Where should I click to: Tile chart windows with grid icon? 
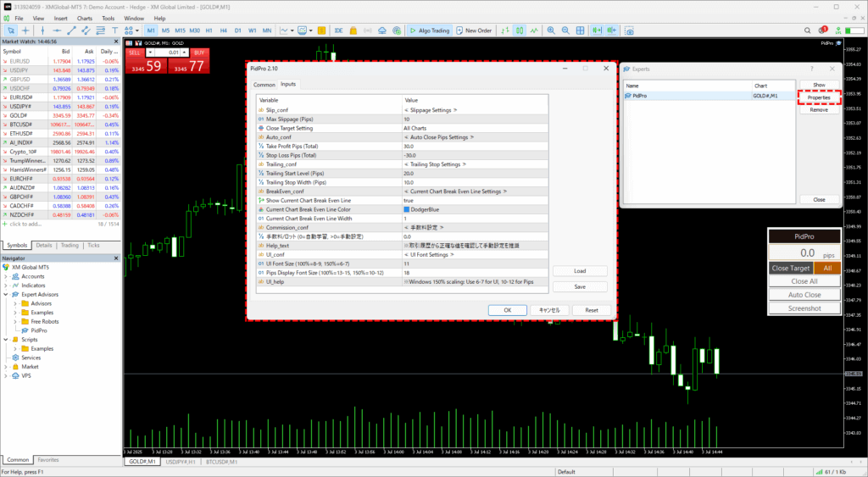(x=580, y=31)
